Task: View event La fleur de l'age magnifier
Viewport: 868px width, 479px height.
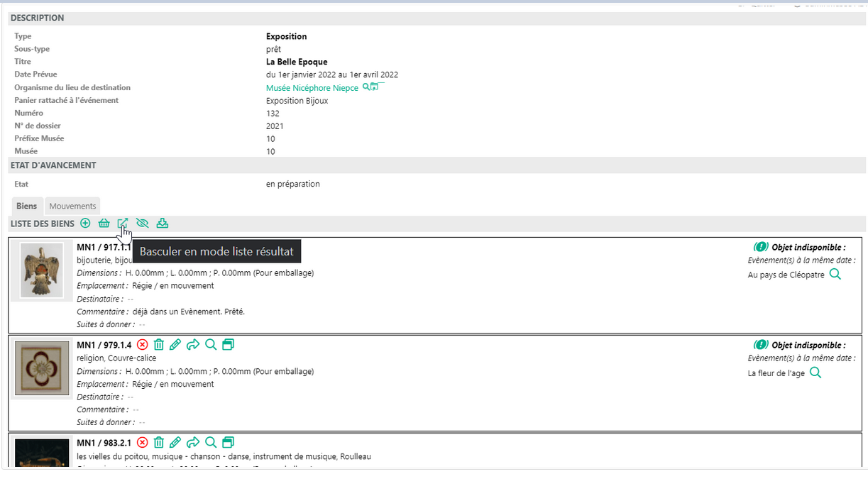Action: pos(815,373)
